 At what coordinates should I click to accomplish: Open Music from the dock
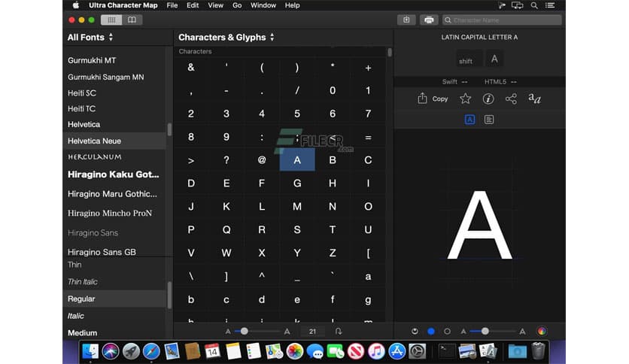click(376, 351)
